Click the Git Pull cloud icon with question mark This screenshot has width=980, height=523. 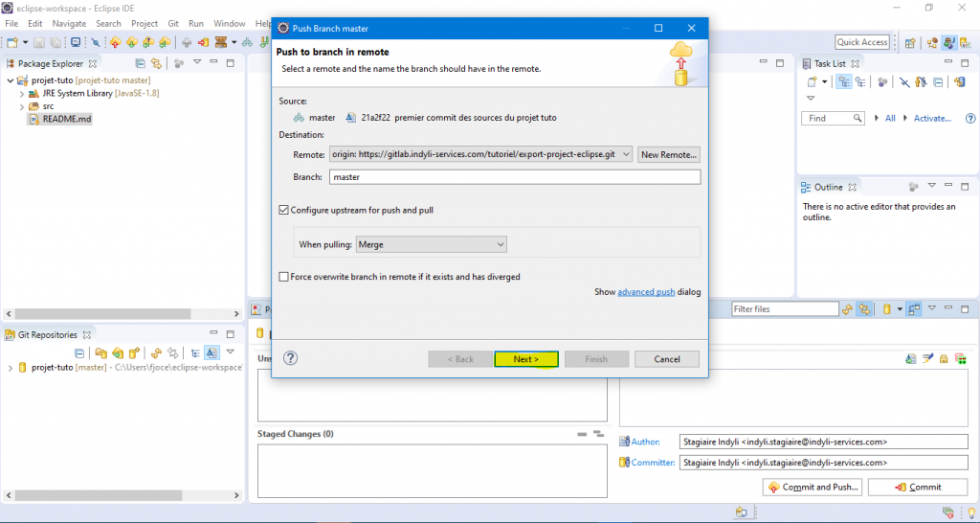[148, 42]
